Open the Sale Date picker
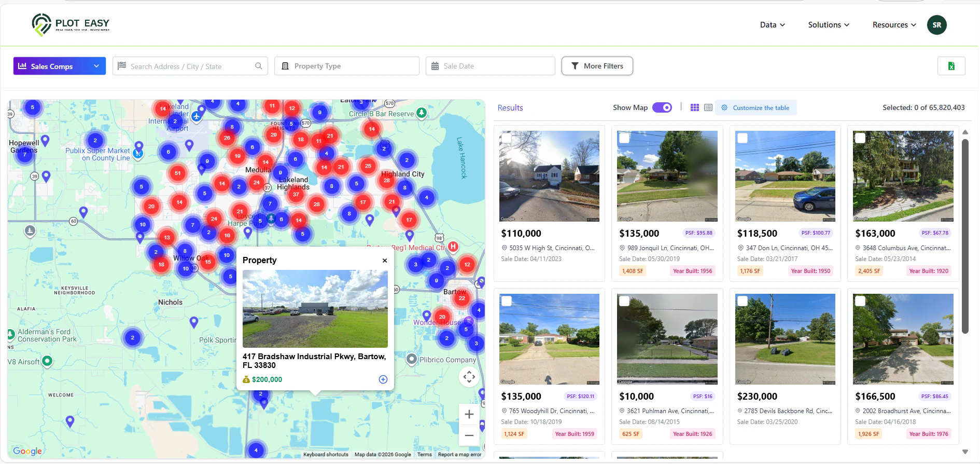This screenshot has width=980, height=464. tap(491, 66)
